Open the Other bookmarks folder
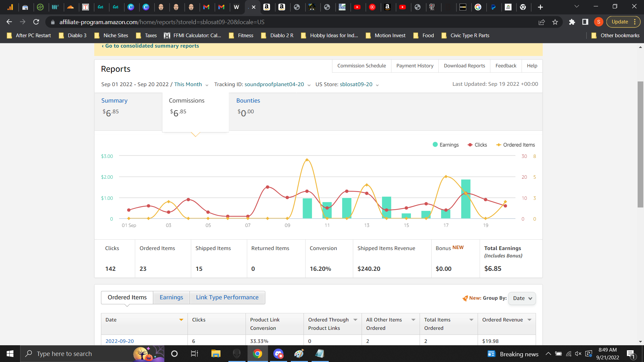This screenshot has height=362, width=644. click(615, 36)
